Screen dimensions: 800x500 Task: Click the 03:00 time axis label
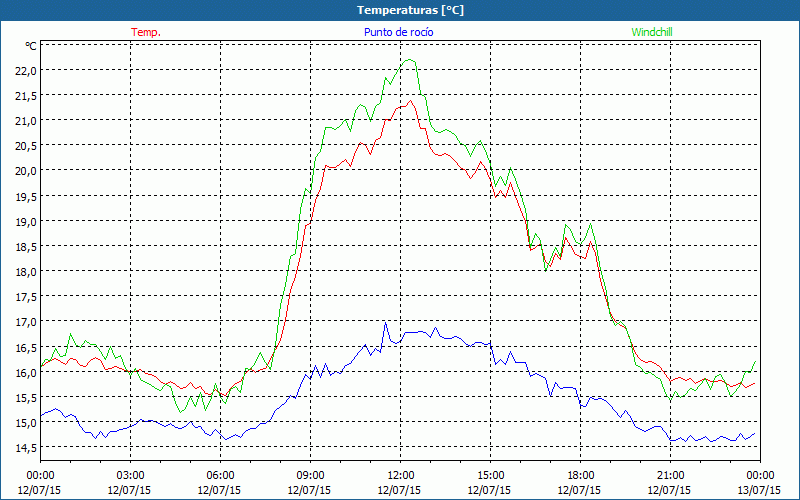130,476
